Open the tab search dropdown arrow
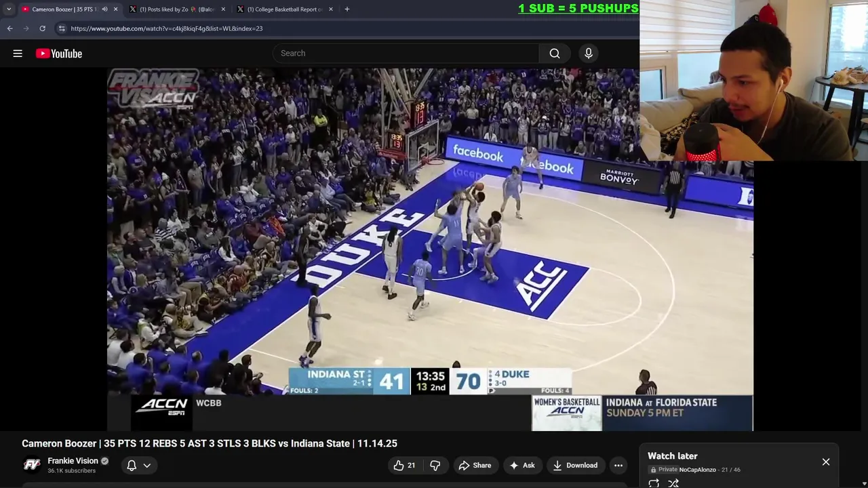This screenshot has width=868, height=488. [9, 9]
